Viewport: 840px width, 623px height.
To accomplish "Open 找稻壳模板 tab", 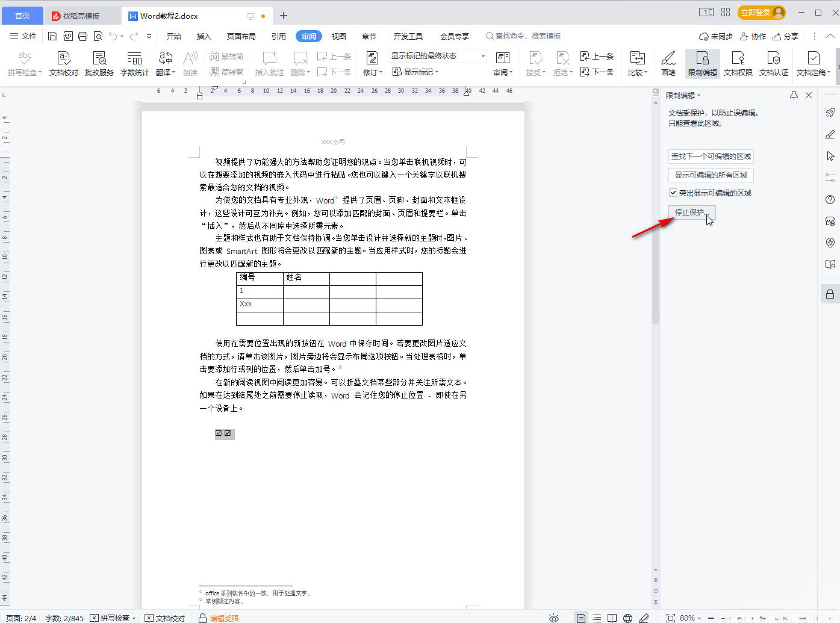I will pyautogui.click(x=82, y=16).
